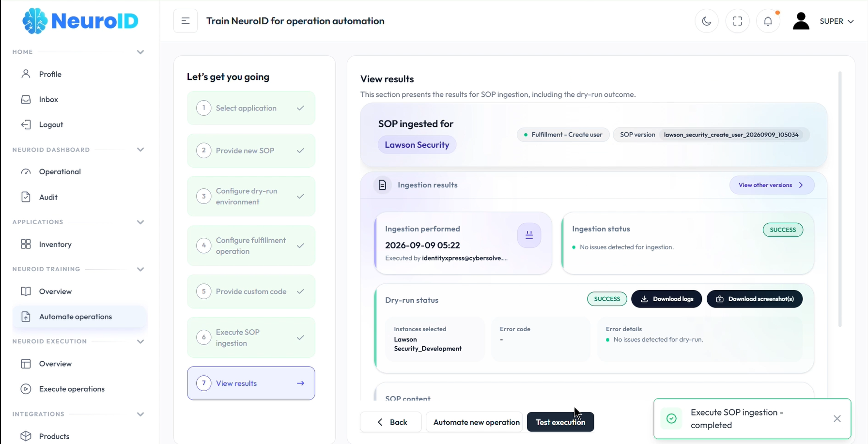Open fullscreen mode icon
This screenshot has width=868, height=444.
pos(737,21)
